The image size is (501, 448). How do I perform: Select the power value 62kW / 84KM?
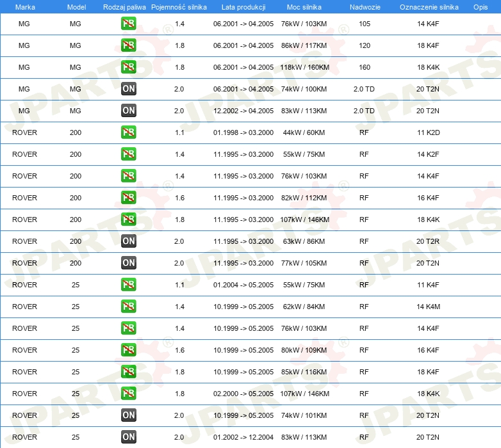[x=304, y=307]
